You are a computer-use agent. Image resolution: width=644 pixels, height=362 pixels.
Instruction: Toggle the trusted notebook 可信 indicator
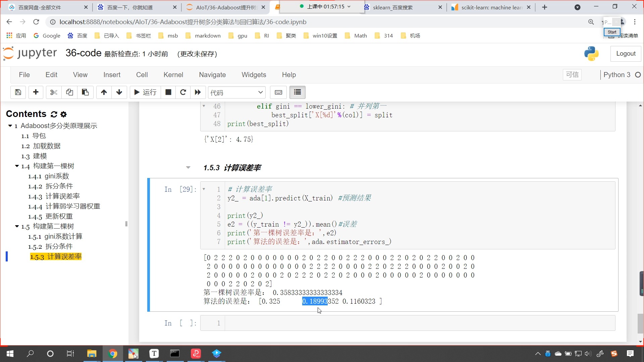pos(572,75)
